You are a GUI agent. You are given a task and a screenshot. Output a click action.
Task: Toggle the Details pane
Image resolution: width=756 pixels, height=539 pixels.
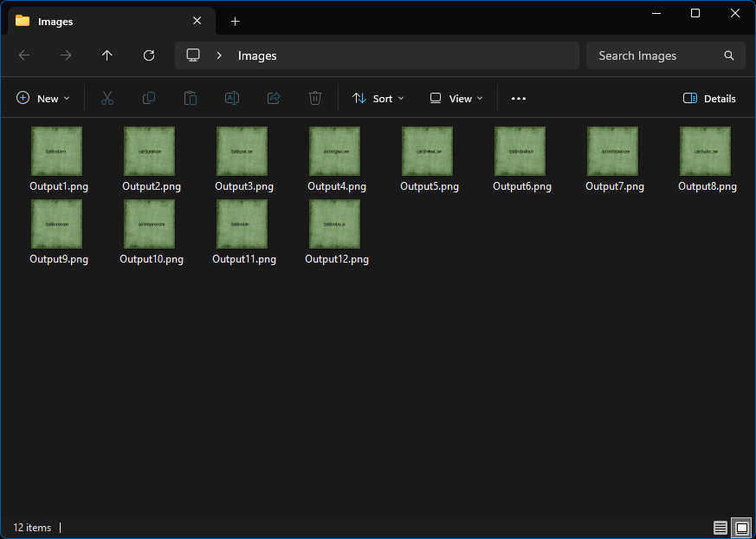click(x=709, y=99)
